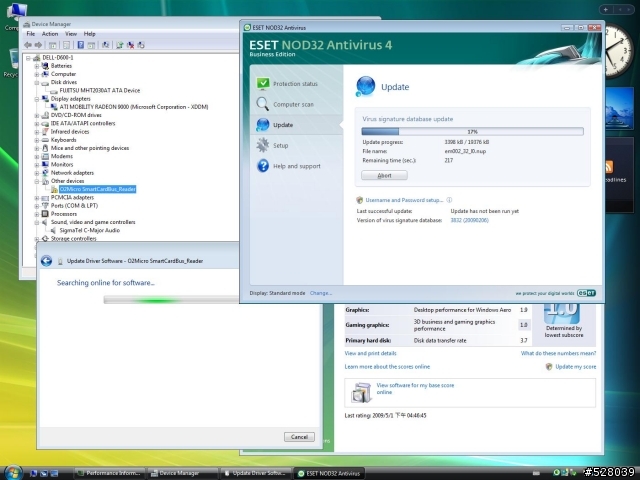Select SigmaTel C-Major Audio device
Viewport: 640px width, 480px height.
click(x=89, y=230)
